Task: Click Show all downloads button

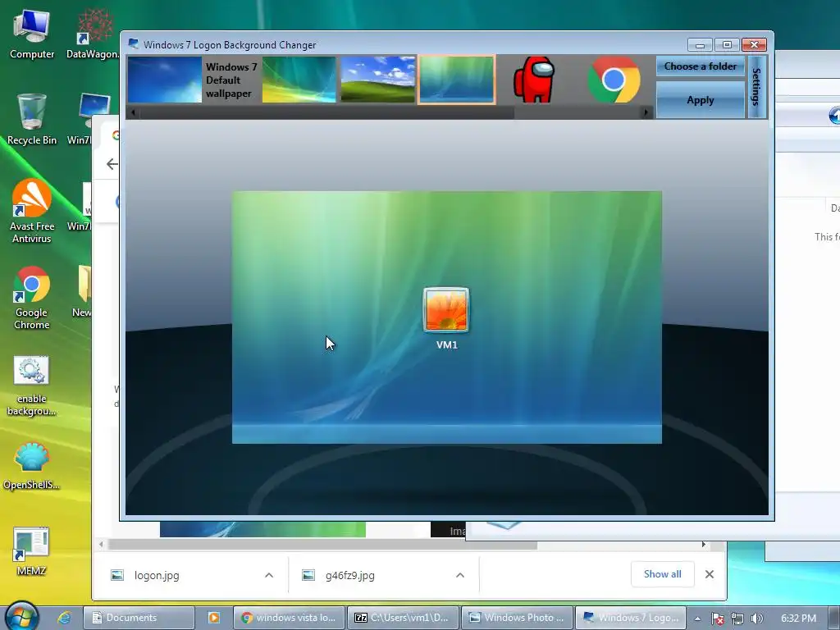Action: [x=663, y=574]
